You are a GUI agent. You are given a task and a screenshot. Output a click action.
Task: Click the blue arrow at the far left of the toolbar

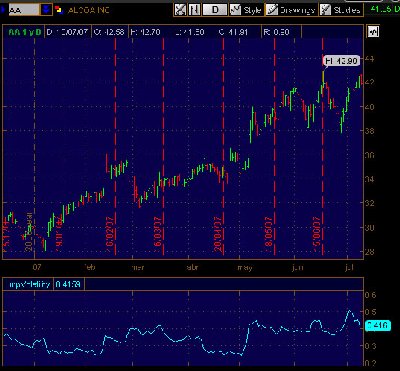3,10
